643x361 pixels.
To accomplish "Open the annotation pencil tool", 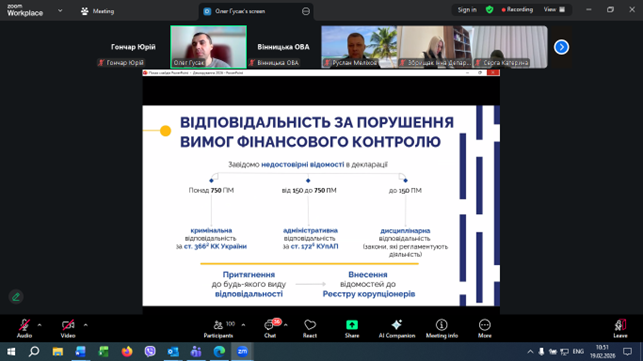I will pos(16,297).
